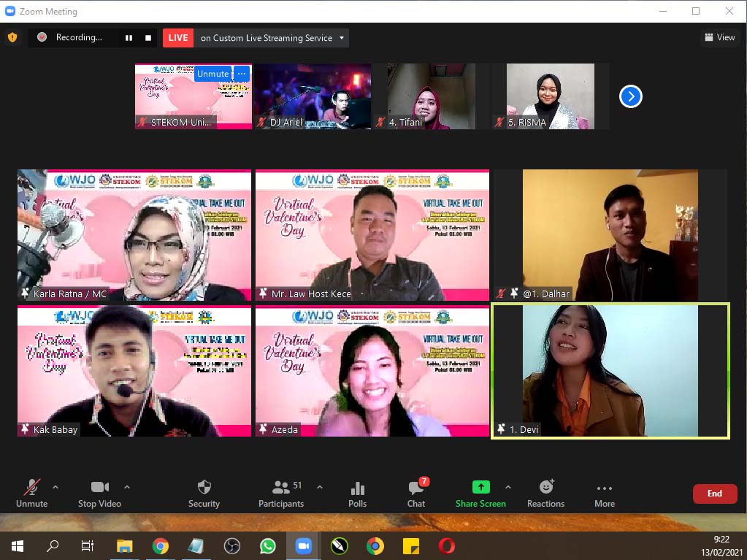This screenshot has height=560, width=747.
Task: Open the View layout menu
Action: pyautogui.click(x=720, y=37)
